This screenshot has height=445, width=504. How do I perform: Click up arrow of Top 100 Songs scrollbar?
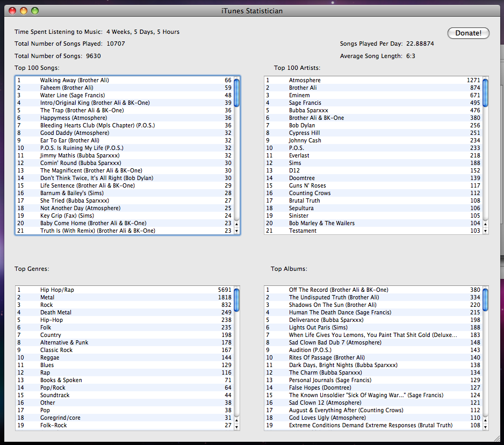pos(237,224)
